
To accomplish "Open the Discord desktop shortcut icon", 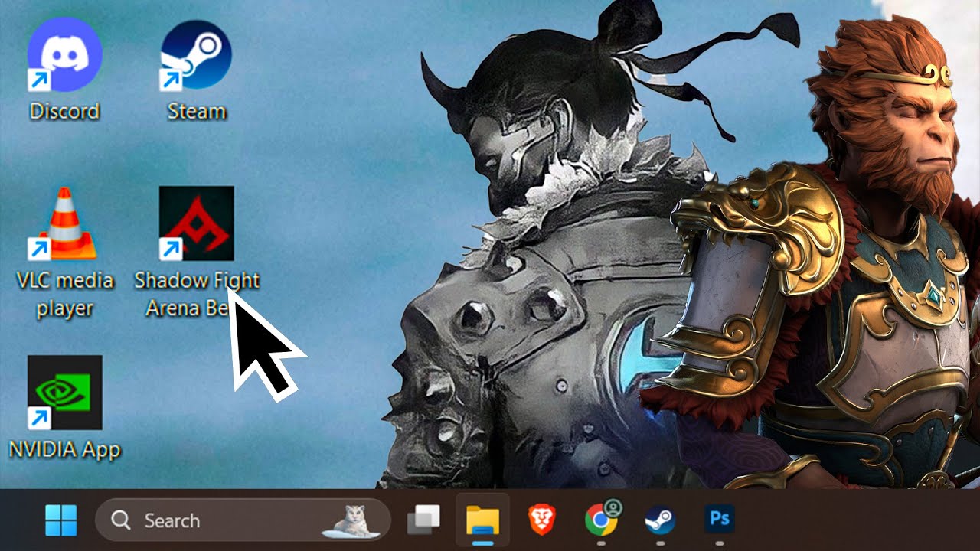I will [64, 54].
